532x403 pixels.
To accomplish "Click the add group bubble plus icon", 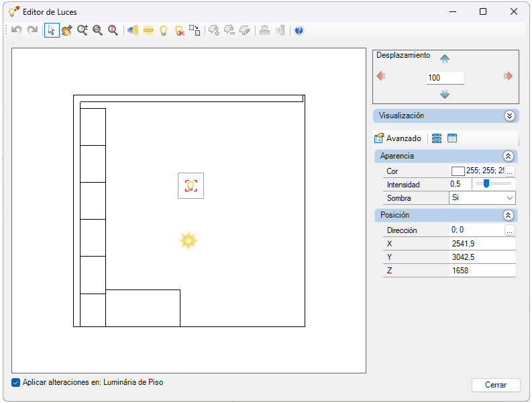I will [214, 30].
